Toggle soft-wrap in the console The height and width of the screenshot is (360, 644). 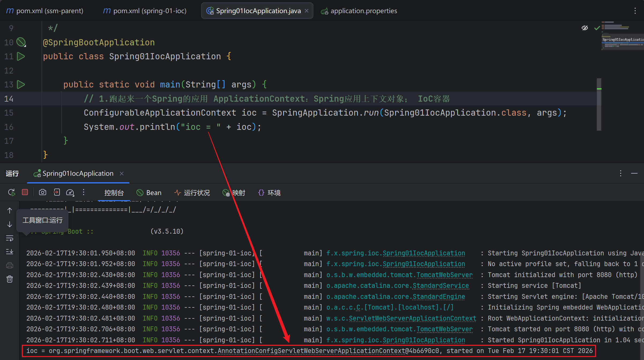(10, 238)
